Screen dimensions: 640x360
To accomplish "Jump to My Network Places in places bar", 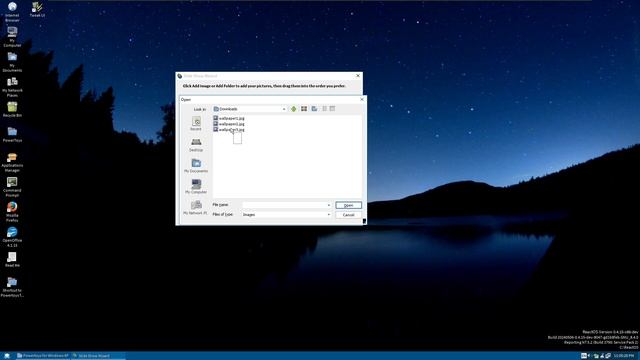I will point(196,207).
